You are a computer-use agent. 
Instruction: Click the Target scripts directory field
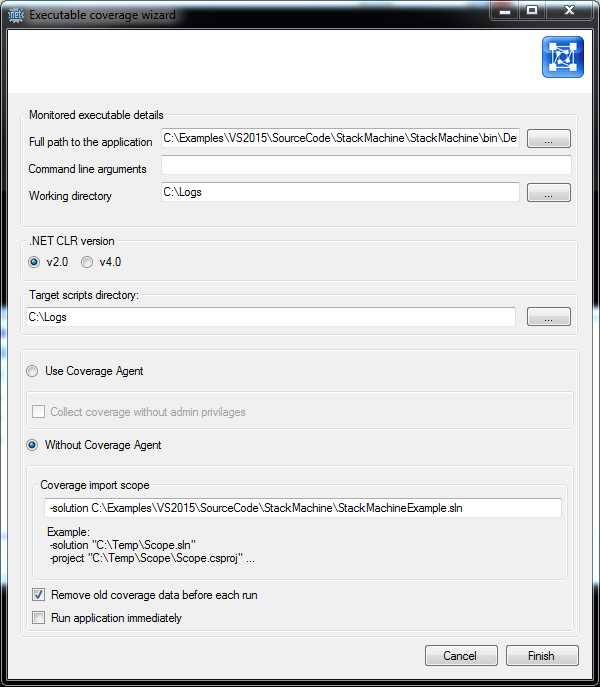coord(271,317)
